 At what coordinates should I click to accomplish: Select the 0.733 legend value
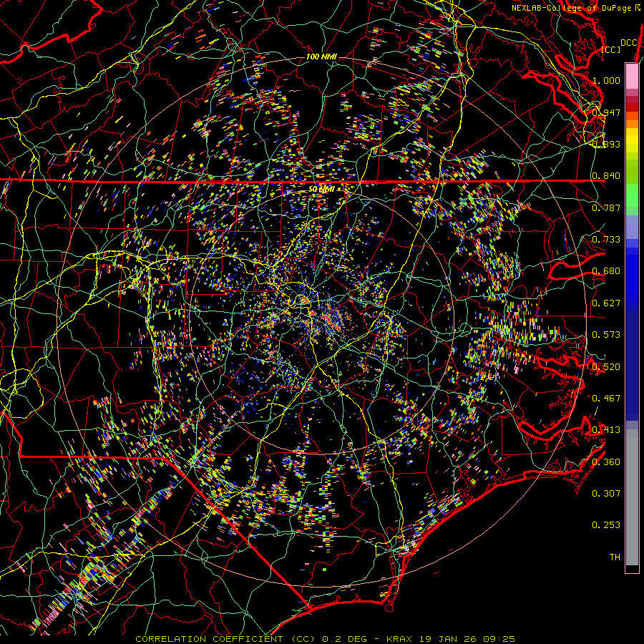pos(606,240)
